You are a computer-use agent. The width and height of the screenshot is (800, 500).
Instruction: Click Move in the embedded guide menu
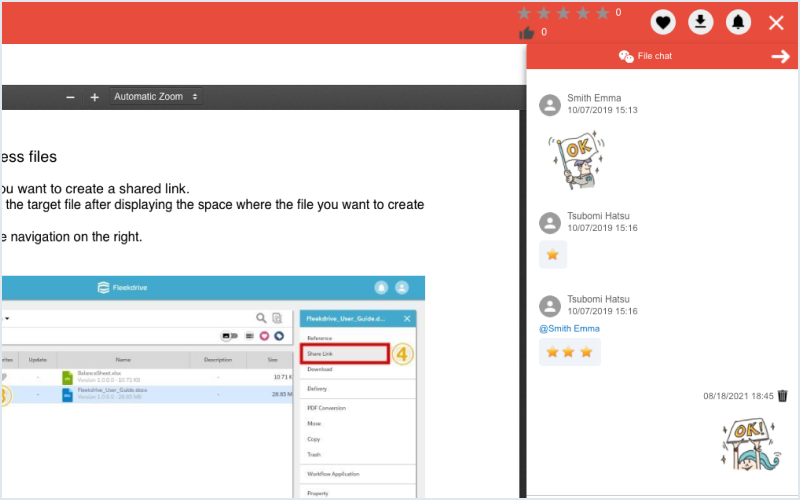pos(314,423)
